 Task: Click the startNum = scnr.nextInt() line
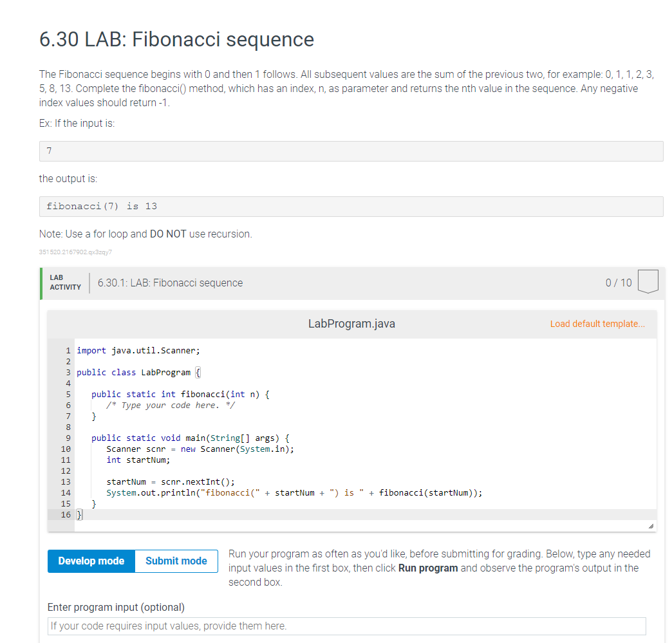(171, 481)
